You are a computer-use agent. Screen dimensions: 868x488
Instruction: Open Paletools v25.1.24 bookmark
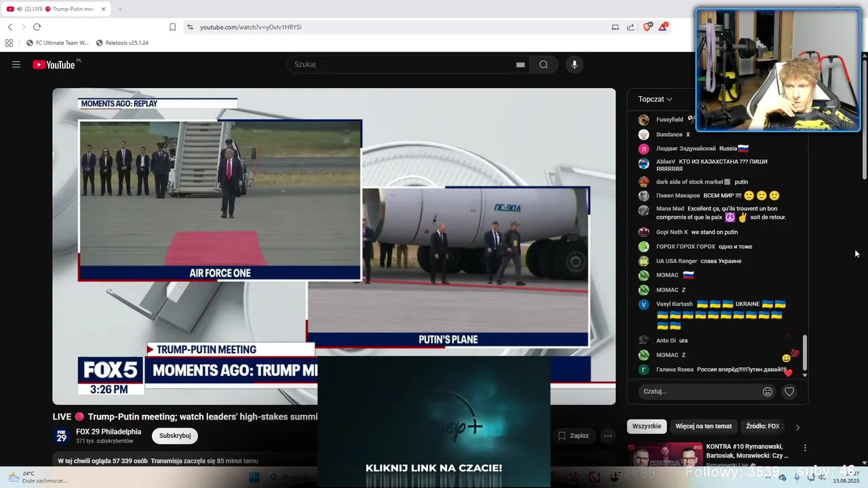[x=122, y=43]
